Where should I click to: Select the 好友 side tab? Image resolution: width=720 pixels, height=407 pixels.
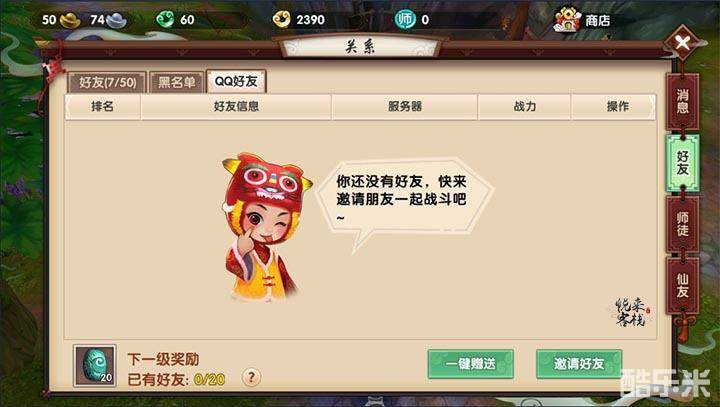point(682,163)
